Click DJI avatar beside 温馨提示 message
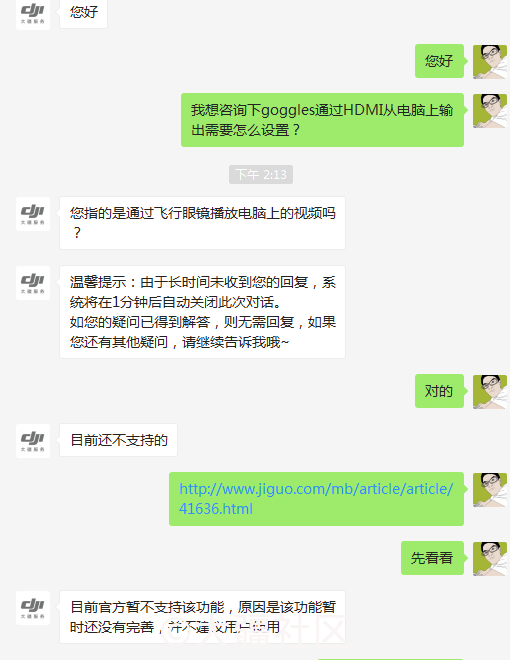Viewport: 510px width, 660px height. (33, 283)
